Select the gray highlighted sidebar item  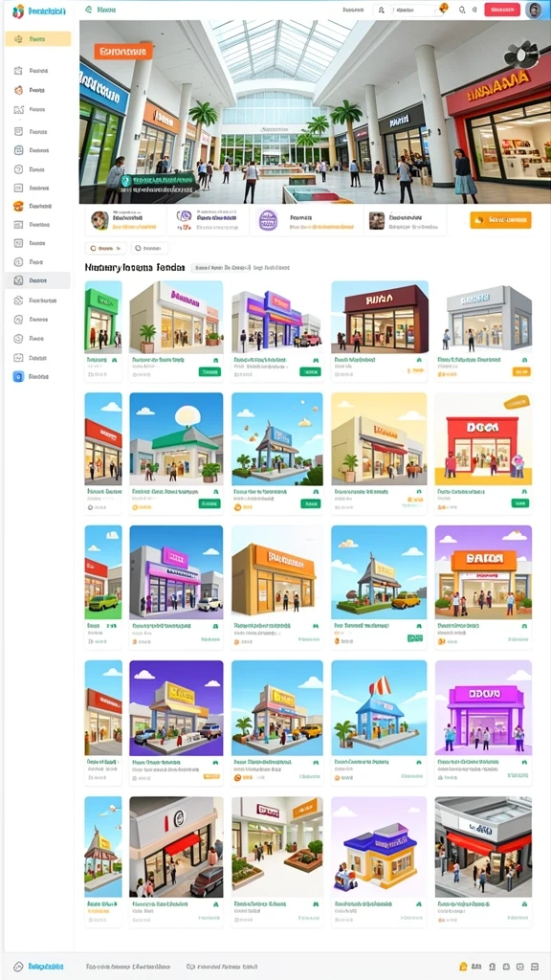[37, 280]
